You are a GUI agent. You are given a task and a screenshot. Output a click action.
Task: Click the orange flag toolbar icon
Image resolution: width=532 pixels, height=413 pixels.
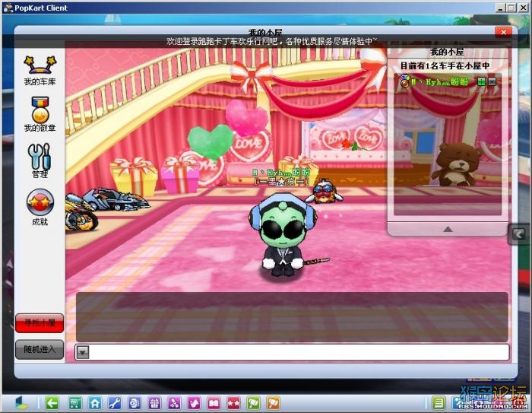[274, 403]
